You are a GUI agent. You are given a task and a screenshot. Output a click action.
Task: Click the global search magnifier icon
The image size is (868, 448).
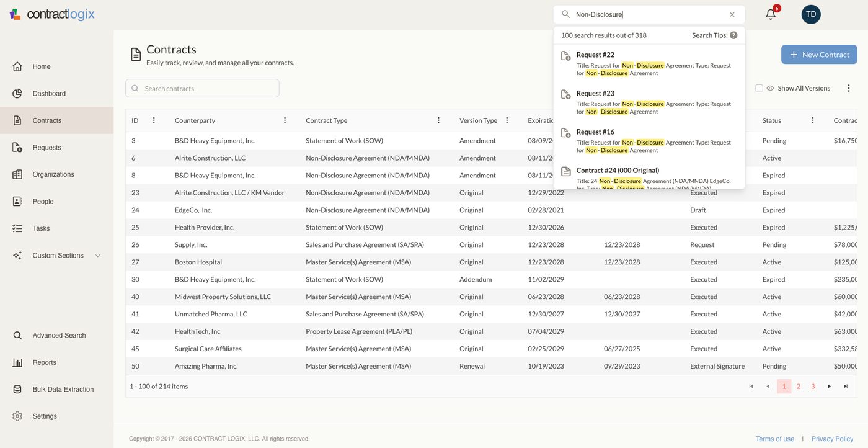click(x=565, y=14)
